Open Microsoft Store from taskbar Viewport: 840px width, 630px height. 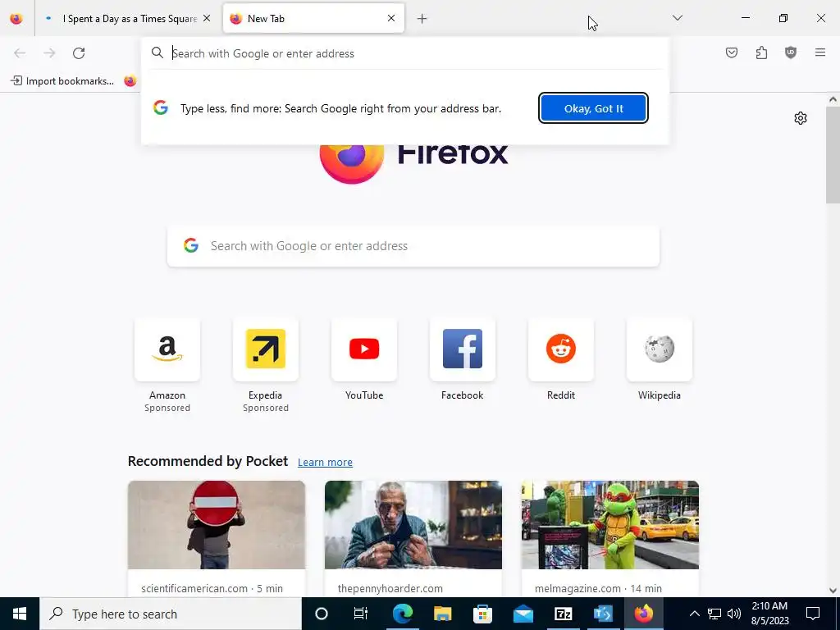coord(482,614)
